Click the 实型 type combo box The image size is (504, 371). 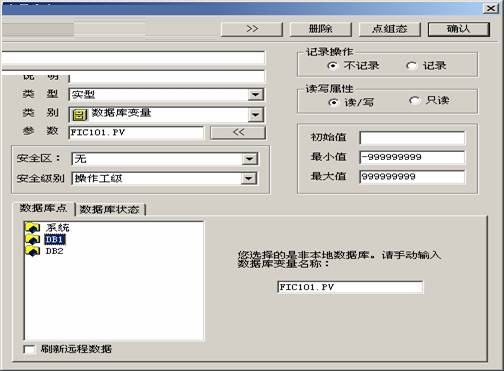pyautogui.click(x=166, y=95)
